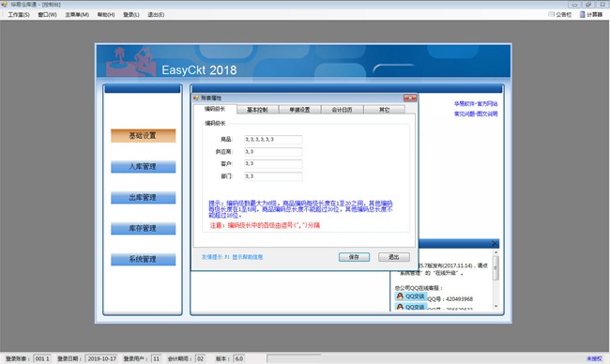Viewport: 610px width, 364px height.
Task: Click the accounting period value 02
Action: 200,358
